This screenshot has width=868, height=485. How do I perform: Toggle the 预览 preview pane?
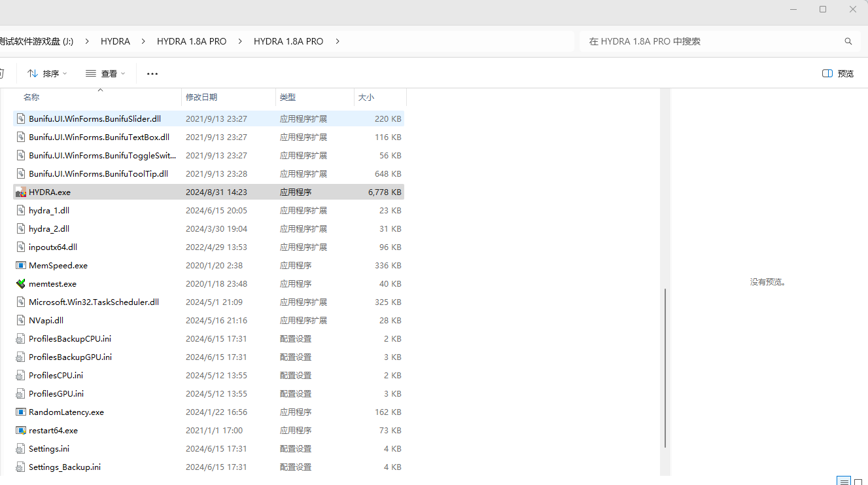click(x=838, y=73)
